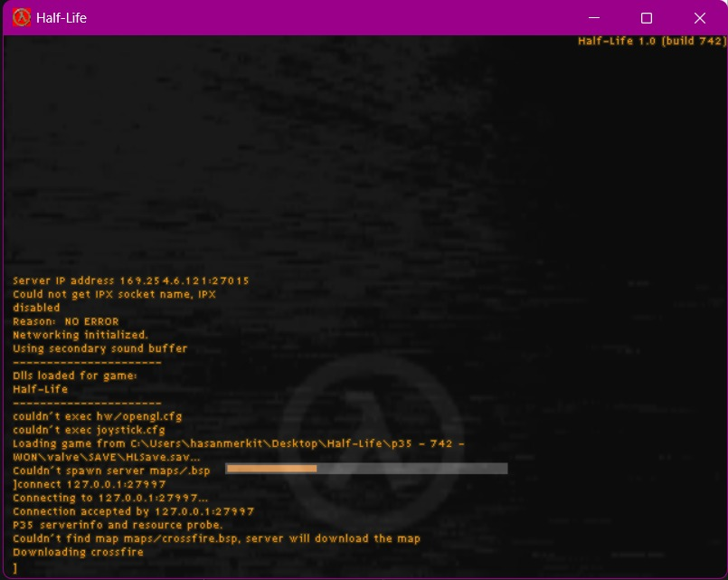Click the orange download progress bar

(x=366, y=469)
